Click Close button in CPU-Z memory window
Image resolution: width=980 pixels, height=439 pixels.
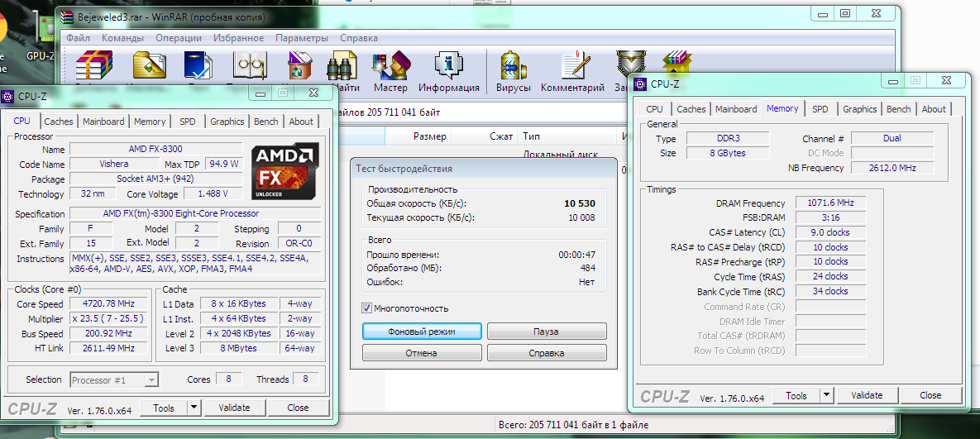coord(930,395)
